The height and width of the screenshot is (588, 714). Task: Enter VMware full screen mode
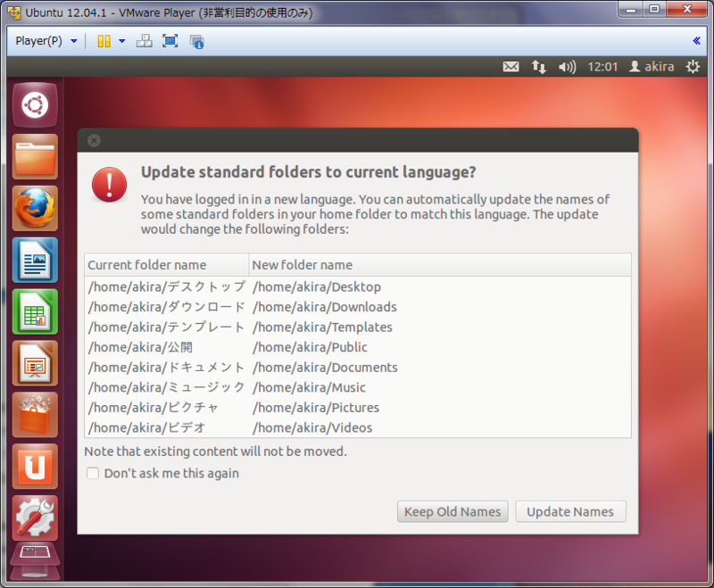tap(170, 41)
